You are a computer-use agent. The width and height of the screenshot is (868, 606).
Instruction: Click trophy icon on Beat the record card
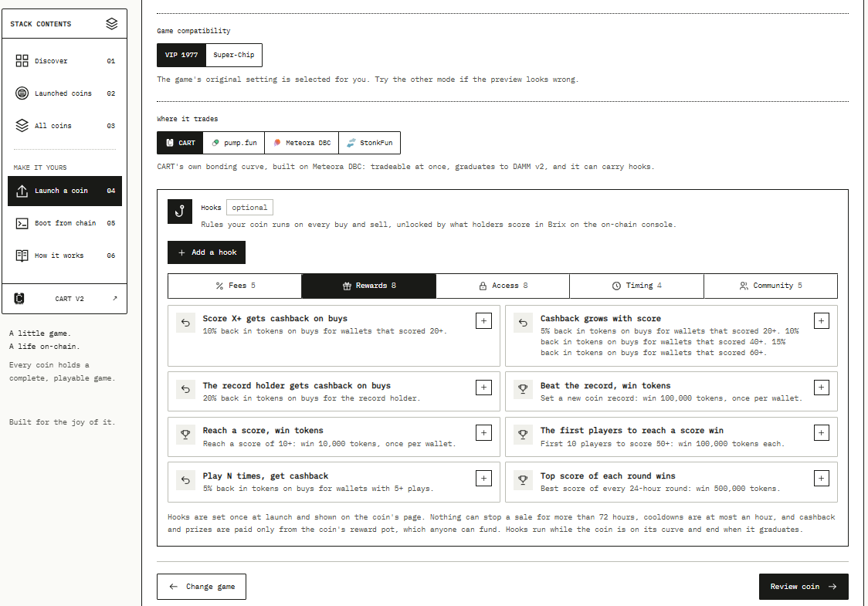[523, 389]
